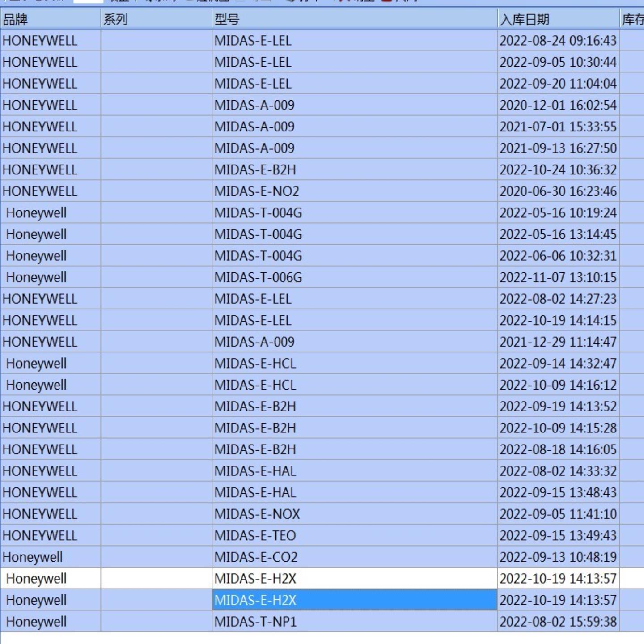
Task: Click MIDAS-E-LEL dated 2022-08-24 09:16:43
Action: pyautogui.click(x=355, y=41)
